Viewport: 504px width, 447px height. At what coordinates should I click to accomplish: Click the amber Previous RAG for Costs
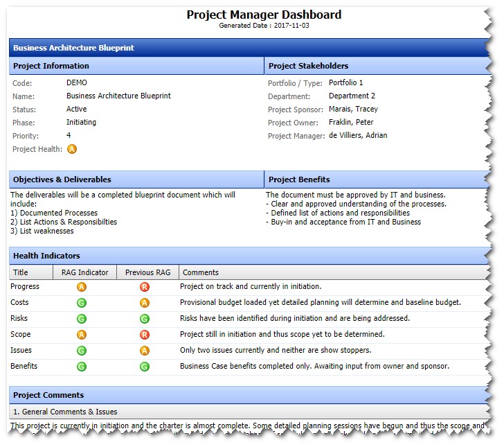point(145,303)
